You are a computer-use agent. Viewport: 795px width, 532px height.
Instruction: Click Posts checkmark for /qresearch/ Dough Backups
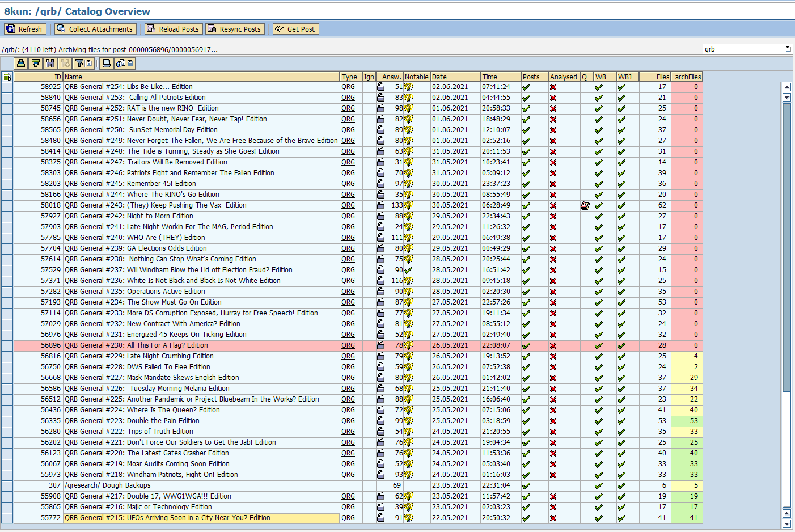(526, 485)
